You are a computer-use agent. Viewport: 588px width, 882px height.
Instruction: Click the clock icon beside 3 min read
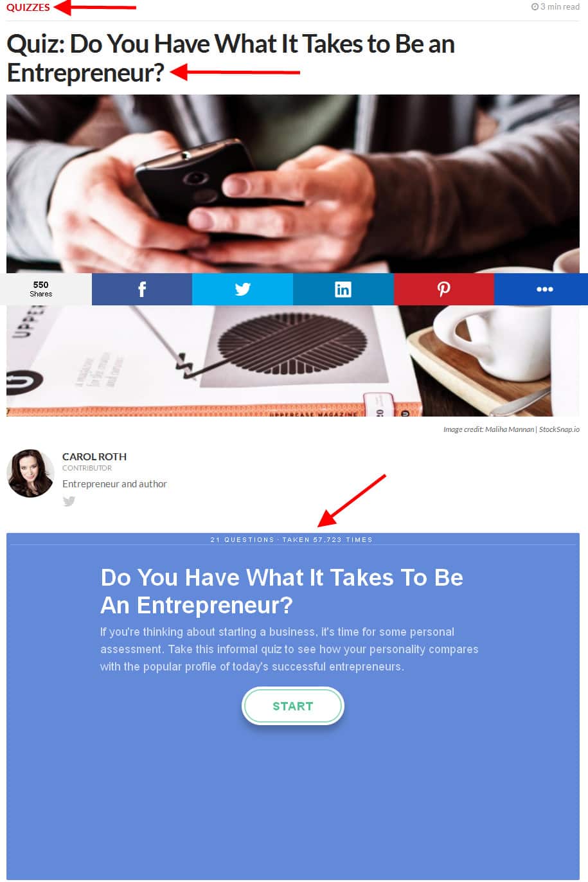[535, 7]
